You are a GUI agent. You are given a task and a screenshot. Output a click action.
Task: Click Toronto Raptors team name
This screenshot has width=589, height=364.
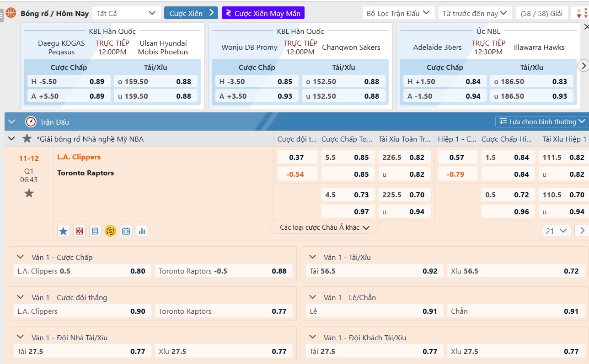coord(86,173)
